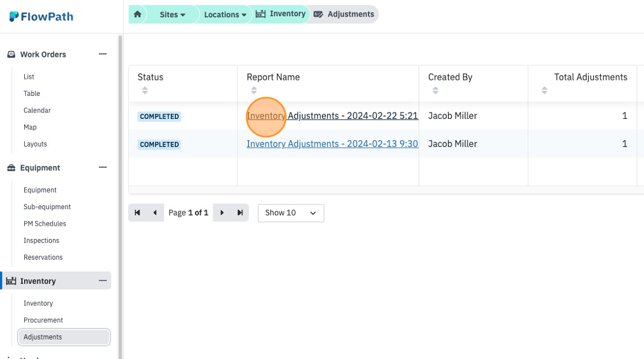This screenshot has height=359, width=644.
Task: Sort by Report Name column
Action: 254,90
